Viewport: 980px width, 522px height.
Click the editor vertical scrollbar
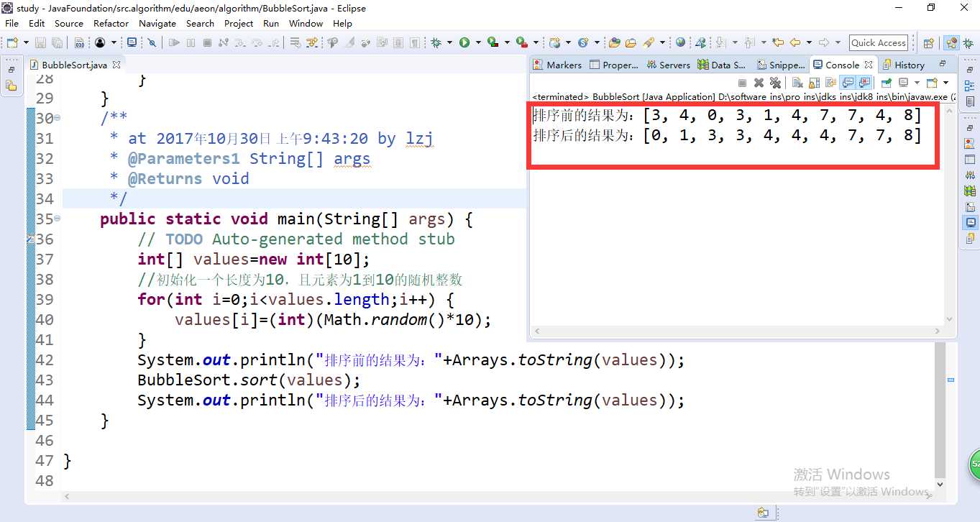coord(940,410)
